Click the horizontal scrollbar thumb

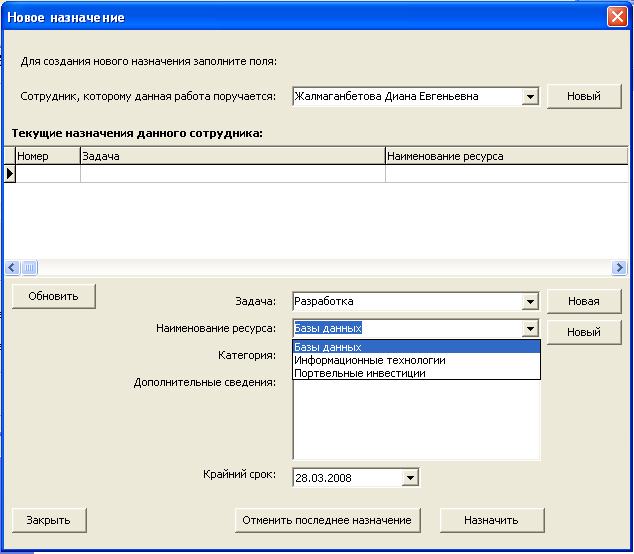point(29,267)
